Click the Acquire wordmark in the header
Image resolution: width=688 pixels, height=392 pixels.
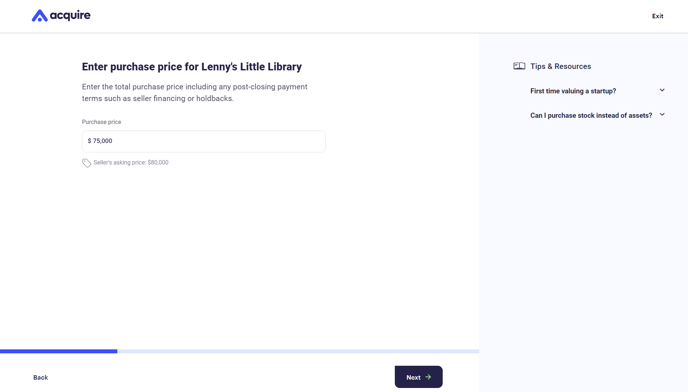pyautogui.click(x=70, y=15)
